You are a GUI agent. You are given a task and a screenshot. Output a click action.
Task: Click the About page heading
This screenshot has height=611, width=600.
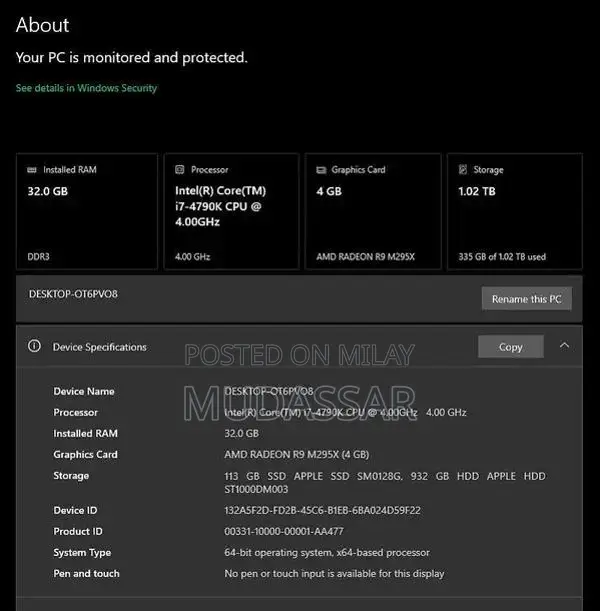42,25
